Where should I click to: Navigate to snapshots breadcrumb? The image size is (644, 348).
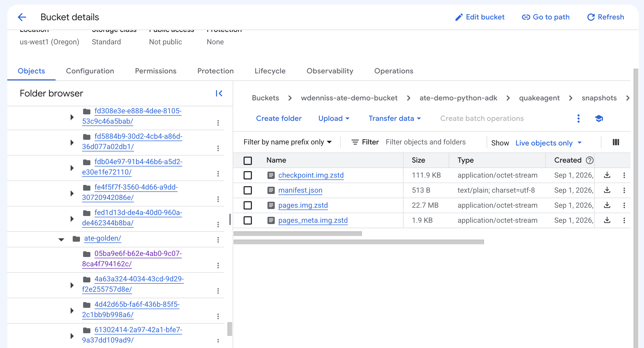pyautogui.click(x=599, y=98)
